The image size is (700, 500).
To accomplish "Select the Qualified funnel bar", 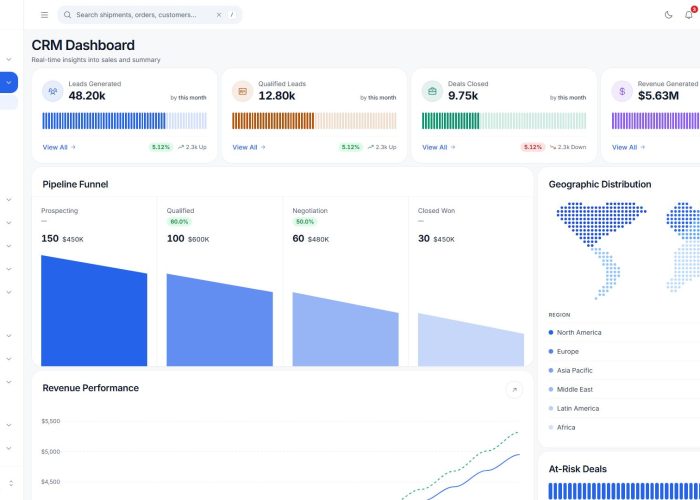I will click(220, 321).
